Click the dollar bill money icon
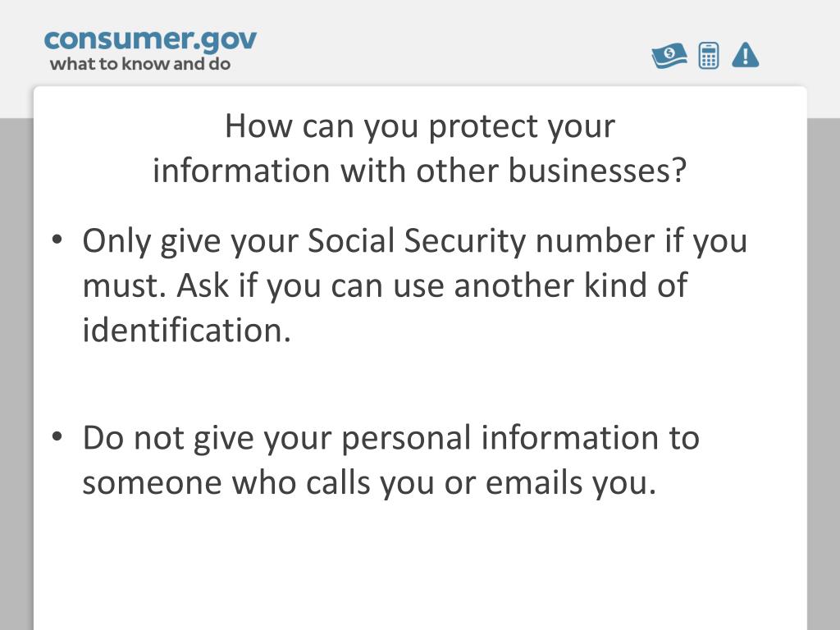840x630 pixels. pyautogui.click(x=669, y=56)
